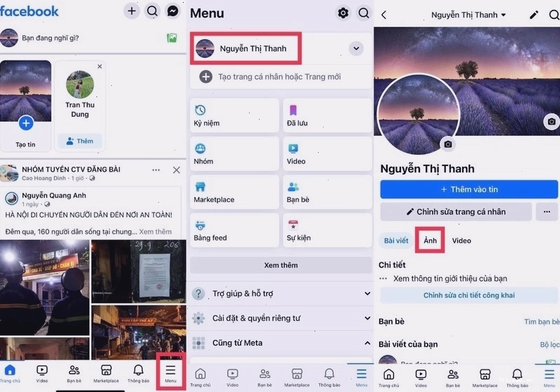The width and height of the screenshot is (560, 392).
Task: Expand profile switcher chevron beside Nguyễn Thị Thanh
Action: [356, 49]
